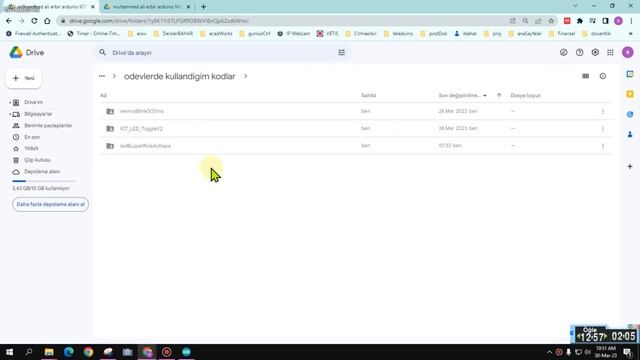The height and width of the screenshot is (360, 640).
Task: Open Microsoft Edge from taskbar
Action: (x=69, y=352)
